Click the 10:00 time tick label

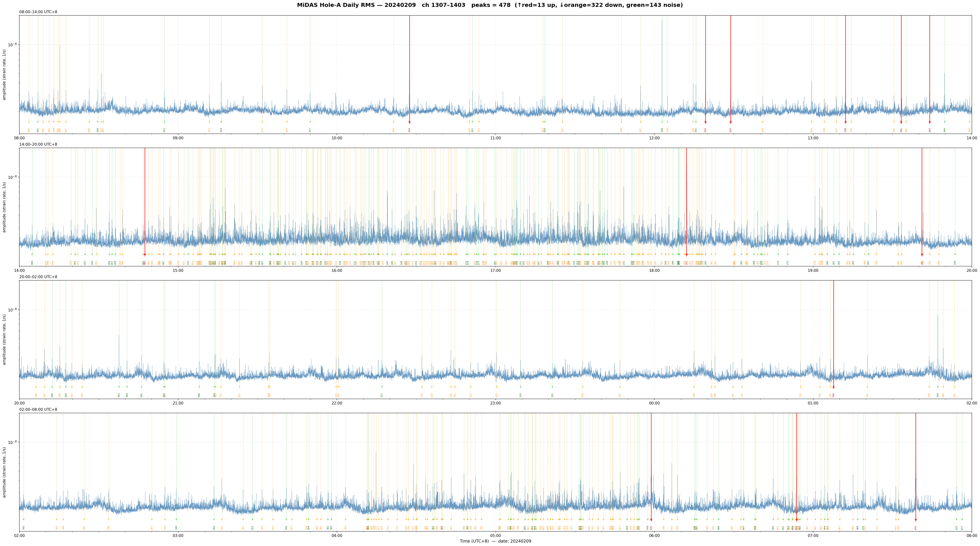pyautogui.click(x=337, y=138)
